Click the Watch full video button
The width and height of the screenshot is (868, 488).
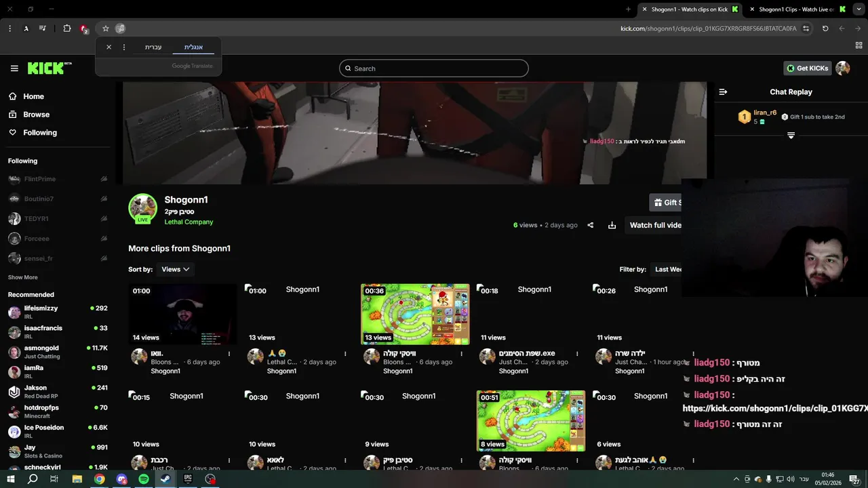pyautogui.click(x=654, y=225)
